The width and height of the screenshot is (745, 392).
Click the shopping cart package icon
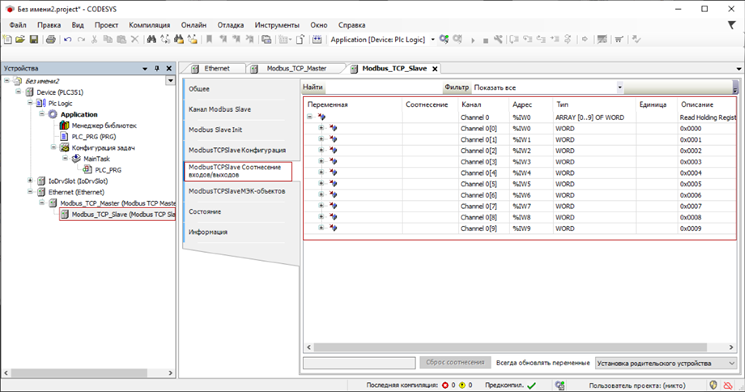619,39
